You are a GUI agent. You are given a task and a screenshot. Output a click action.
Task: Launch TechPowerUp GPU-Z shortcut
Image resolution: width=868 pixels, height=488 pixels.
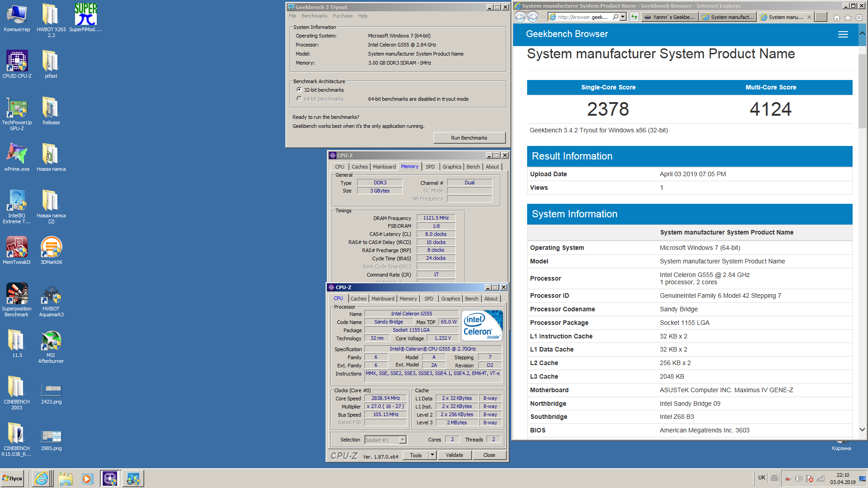click(17, 114)
